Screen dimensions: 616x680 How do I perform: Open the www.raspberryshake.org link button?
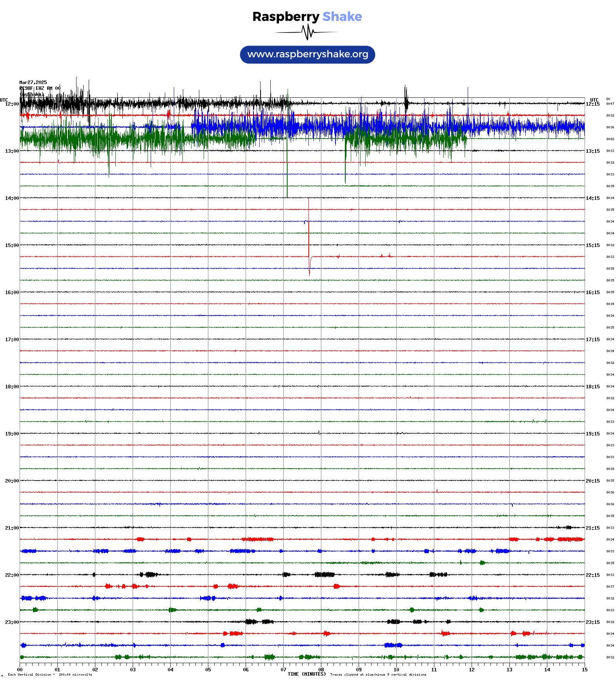[308, 55]
